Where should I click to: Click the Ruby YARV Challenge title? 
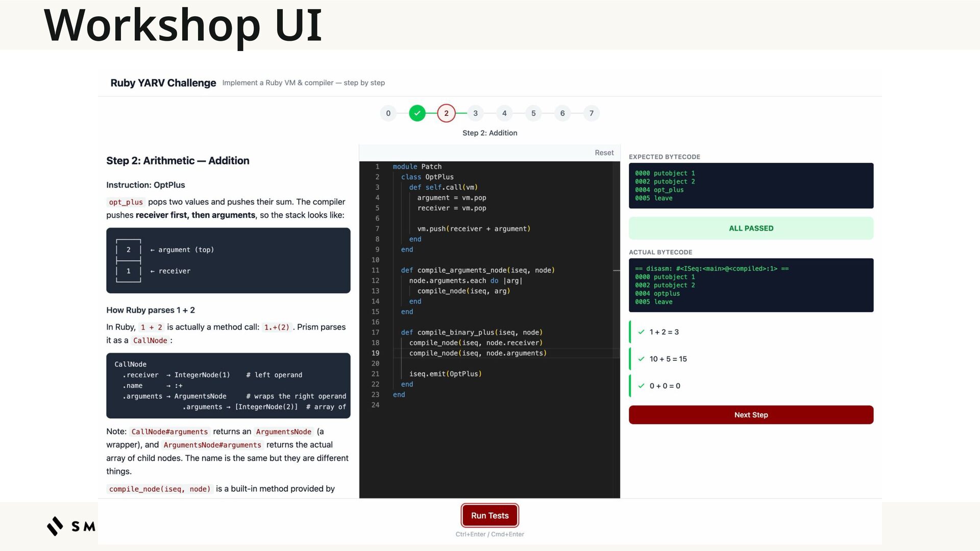pyautogui.click(x=163, y=83)
